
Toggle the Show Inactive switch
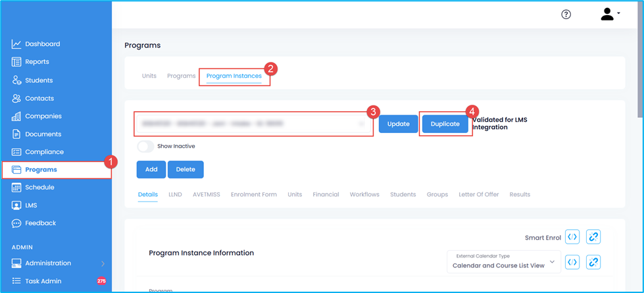pyautogui.click(x=145, y=146)
